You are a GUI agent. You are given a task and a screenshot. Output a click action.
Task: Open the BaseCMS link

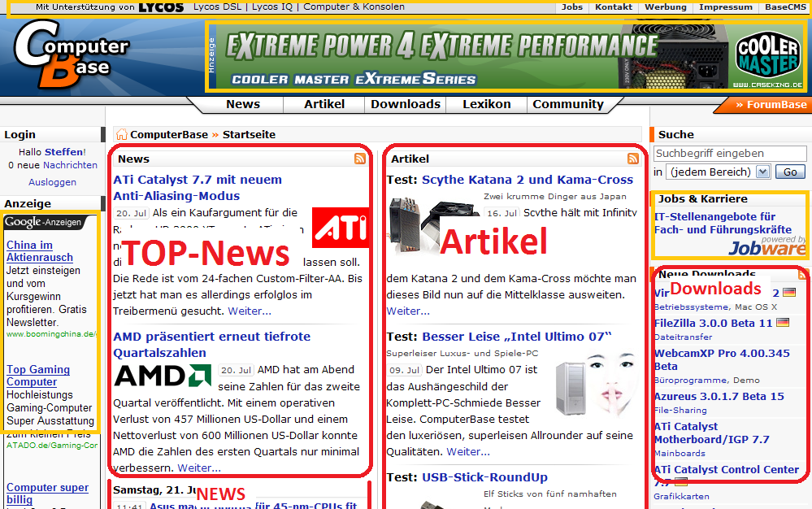786,7
